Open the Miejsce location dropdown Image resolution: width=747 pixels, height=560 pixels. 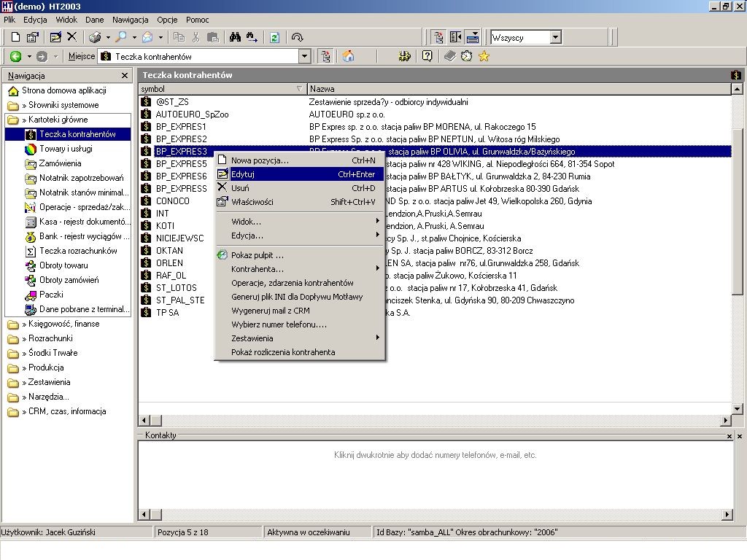coord(305,56)
